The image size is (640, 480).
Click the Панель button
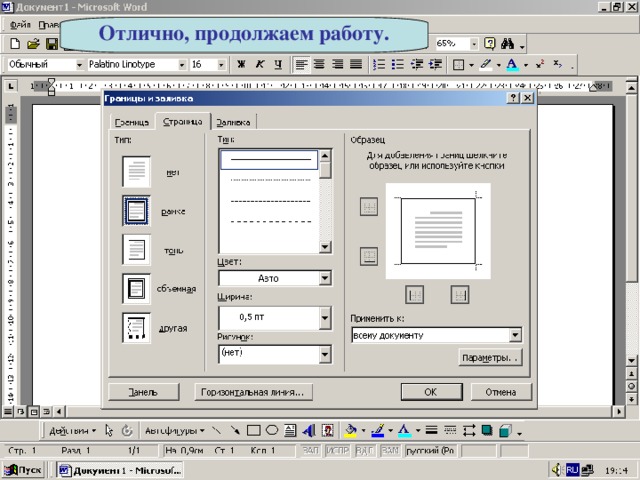click(x=143, y=392)
